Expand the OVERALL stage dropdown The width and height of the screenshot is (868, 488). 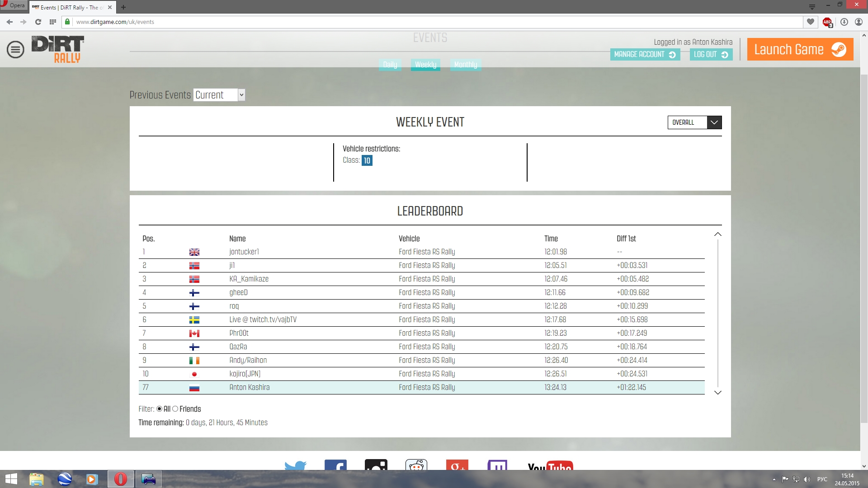(694, 122)
